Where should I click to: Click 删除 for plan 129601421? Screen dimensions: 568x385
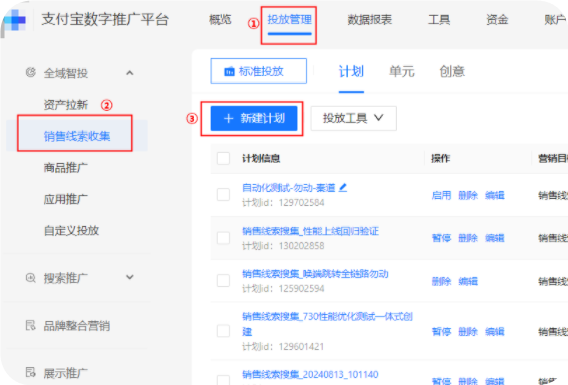(x=468, y=331)
